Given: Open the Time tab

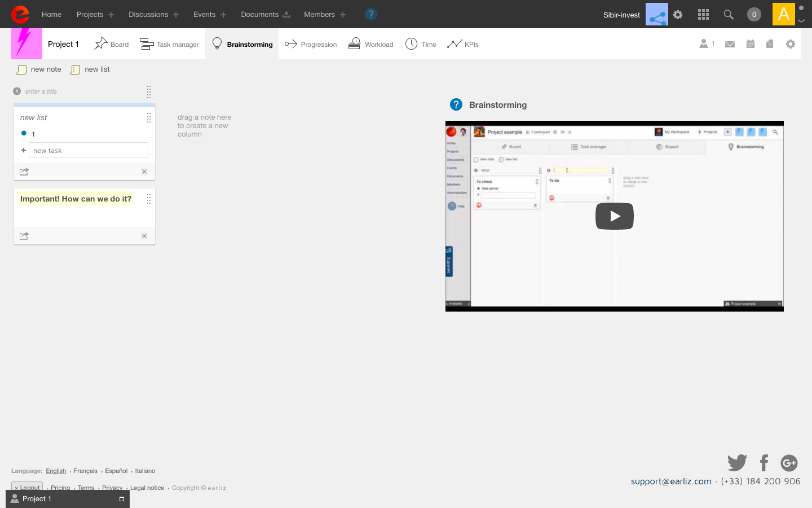Looking at the screenshot, I should click(x=421, y=44).
